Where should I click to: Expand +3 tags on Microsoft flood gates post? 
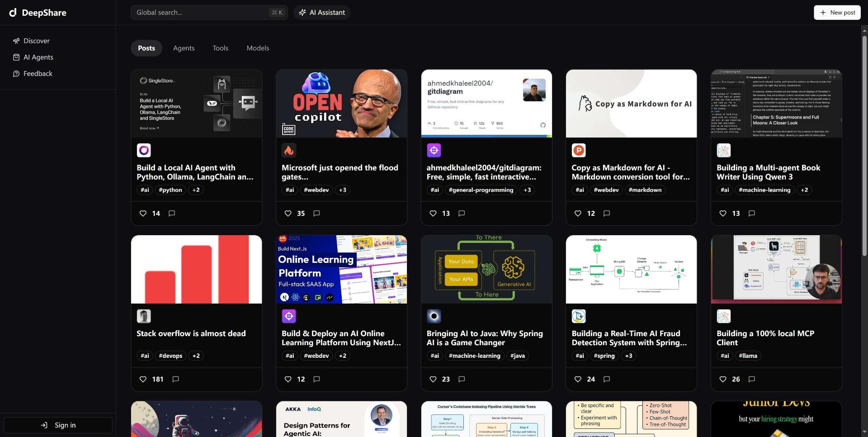[343, 190]
